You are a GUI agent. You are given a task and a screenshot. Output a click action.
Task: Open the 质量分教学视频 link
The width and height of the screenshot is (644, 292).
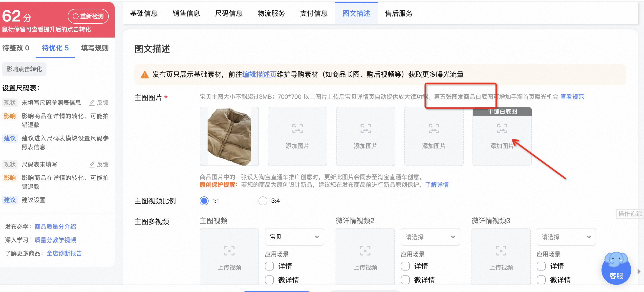pos(55,240)
